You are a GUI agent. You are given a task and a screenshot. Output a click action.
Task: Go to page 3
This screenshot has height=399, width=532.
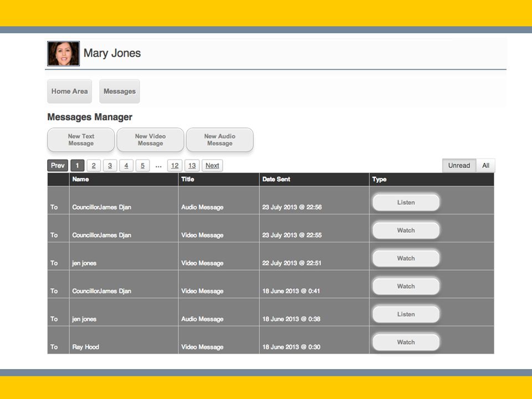[x=110, y=166]
